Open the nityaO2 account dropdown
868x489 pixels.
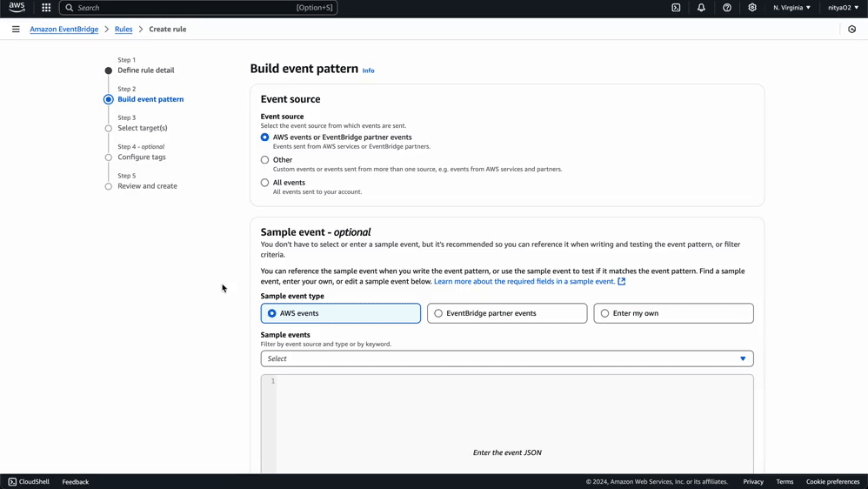(843, 8)
